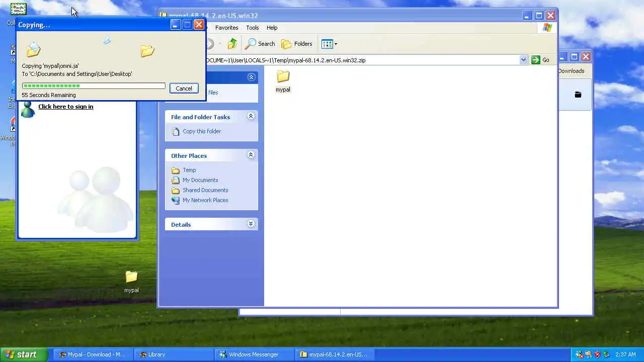Open the Tools menu in Explorer
This screenshot has height=362, width=644.
(252, 28)
